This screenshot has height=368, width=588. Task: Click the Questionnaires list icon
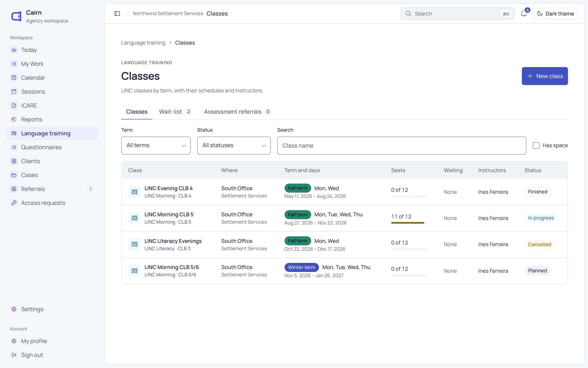click(x=14, y=147)
